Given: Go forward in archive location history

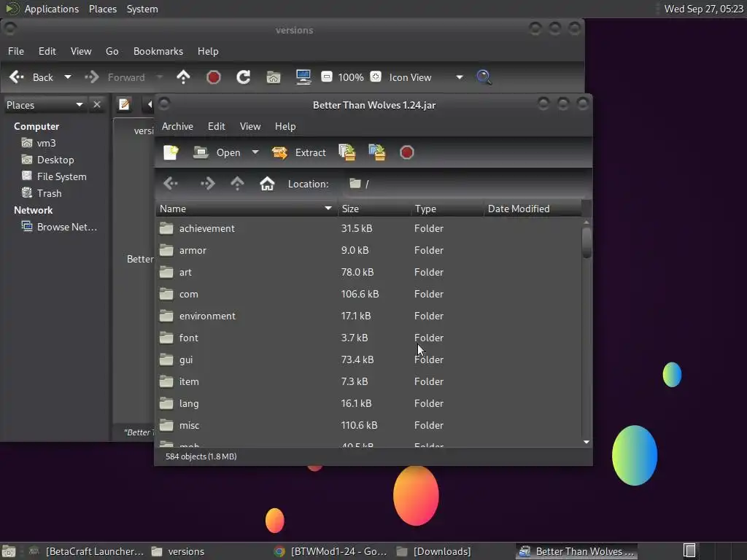Looking at the screenshot, I should 207,183.
